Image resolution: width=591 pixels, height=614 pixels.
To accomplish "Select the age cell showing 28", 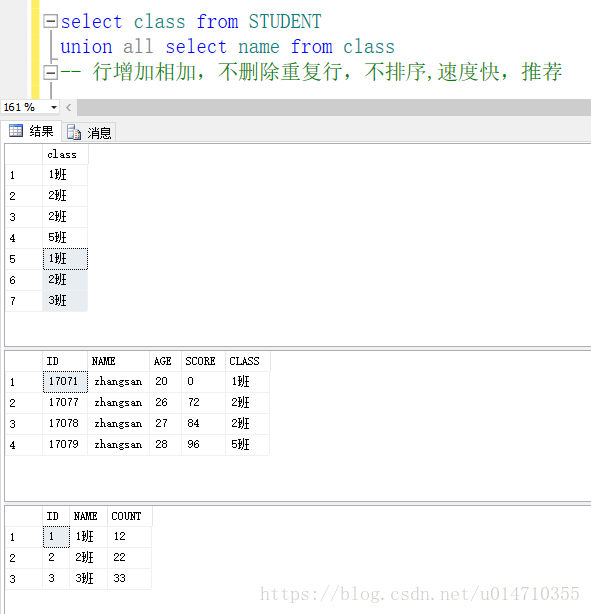I will click(165, 445).
